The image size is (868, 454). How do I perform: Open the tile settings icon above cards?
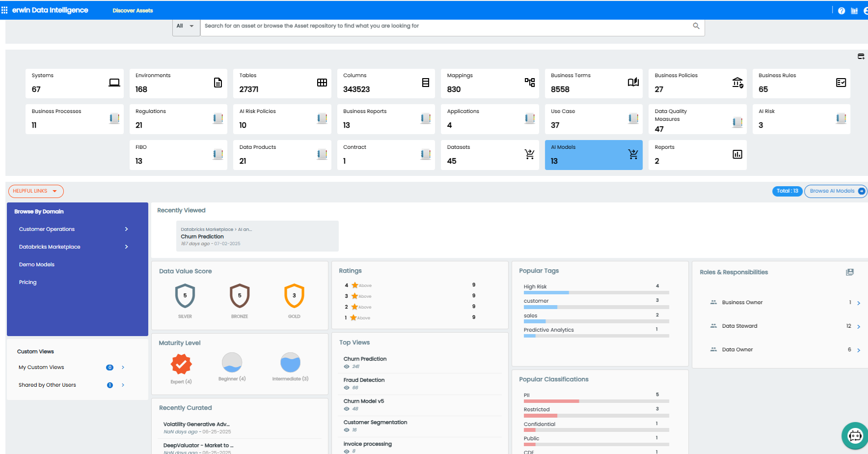click(x=861, y=57)
